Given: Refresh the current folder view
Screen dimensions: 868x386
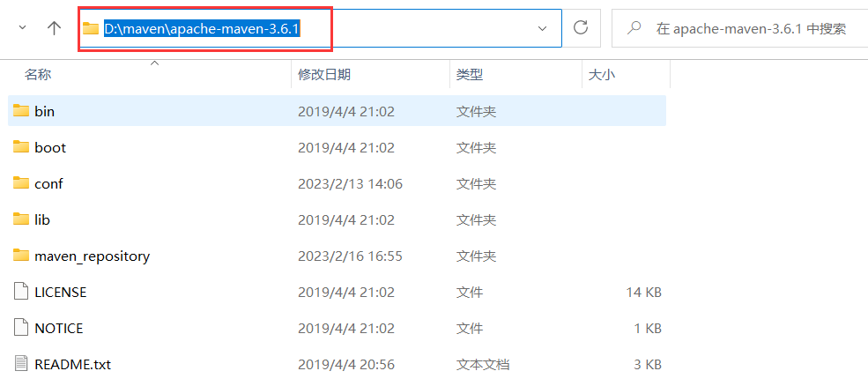Looking at the screenshot, I should tap(580, 27).
